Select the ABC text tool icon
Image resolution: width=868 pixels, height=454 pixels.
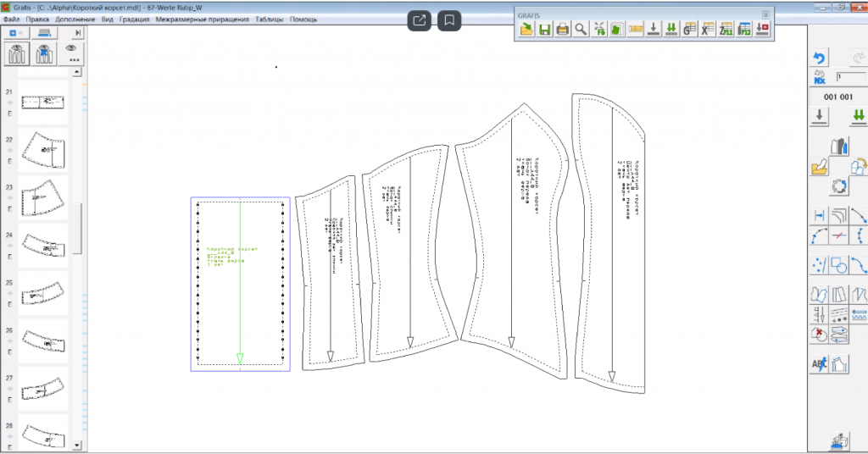point(820,365)
